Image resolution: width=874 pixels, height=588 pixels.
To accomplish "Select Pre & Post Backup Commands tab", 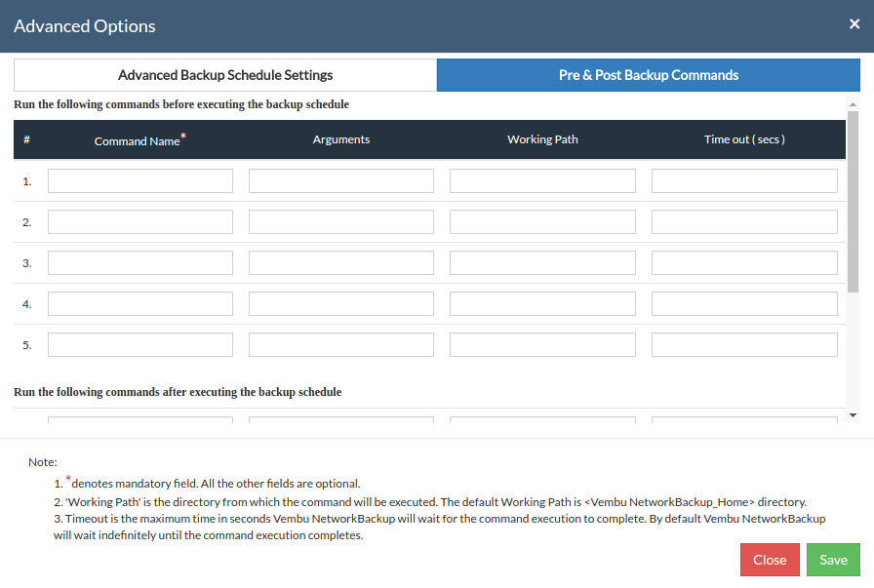I will coord(649,75).
